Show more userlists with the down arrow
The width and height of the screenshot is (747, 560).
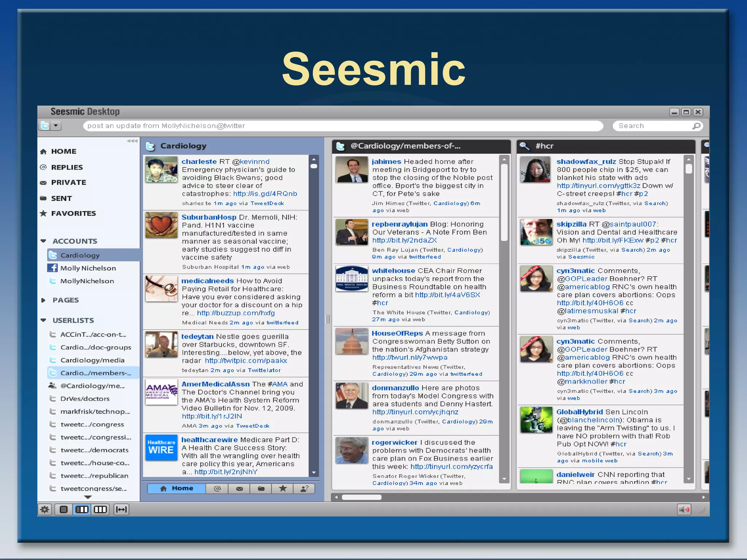click(88, 497)
